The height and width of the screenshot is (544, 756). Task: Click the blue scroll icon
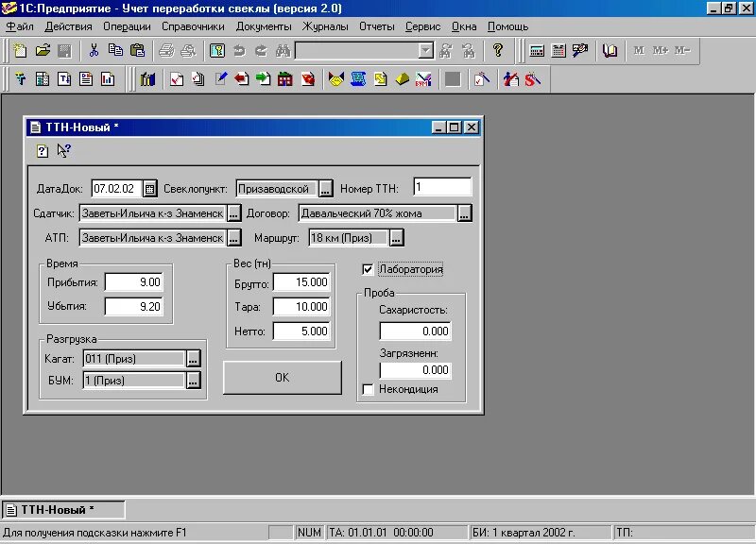tap(358, 79)
